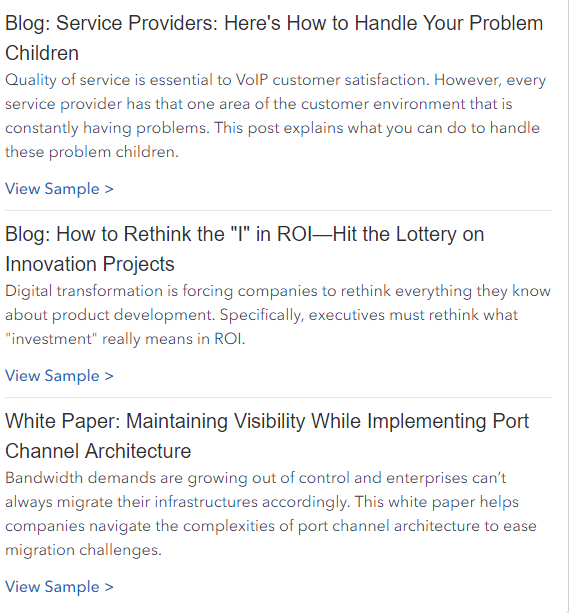Click the divider line above the White Paper entry
Viewport: 569px width, 613px height.
point(278,398)
